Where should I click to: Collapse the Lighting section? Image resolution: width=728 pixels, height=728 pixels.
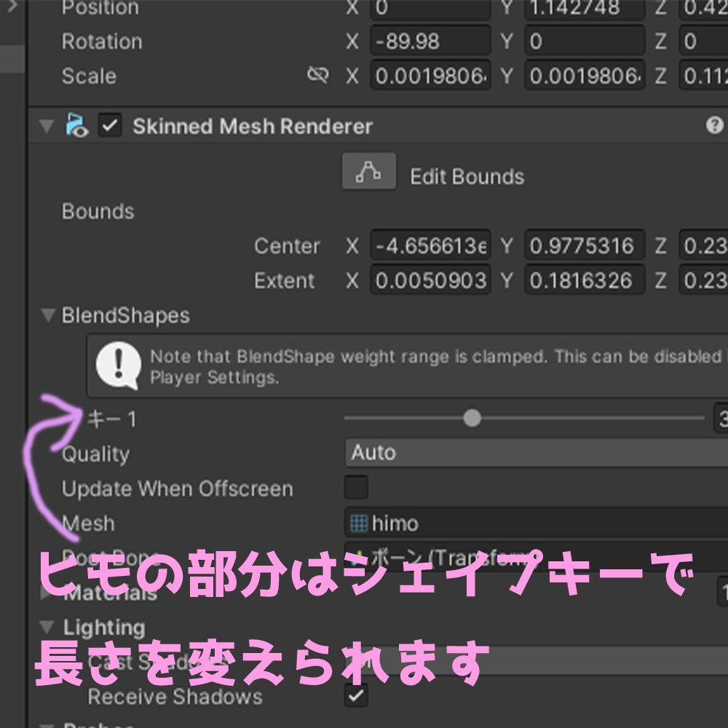pos(48,628)
